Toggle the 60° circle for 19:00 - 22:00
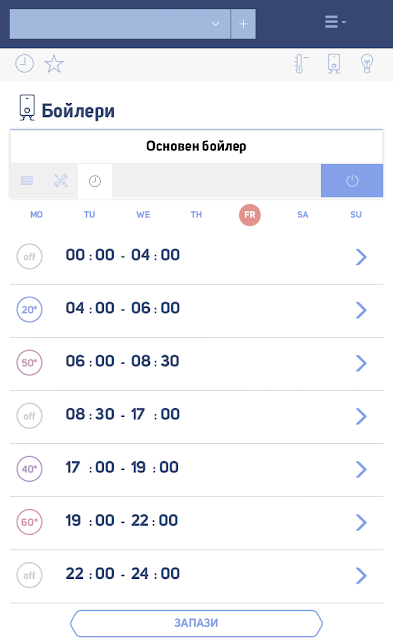This screenshot has width=393, height=640. coord(29,522)
